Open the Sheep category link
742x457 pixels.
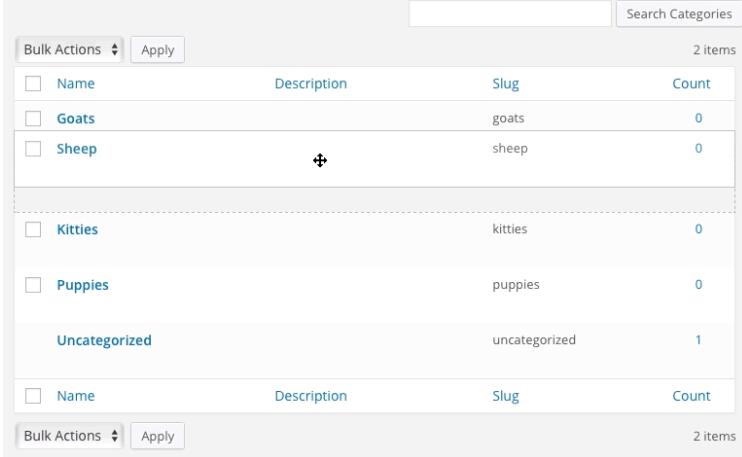[76, 149]
